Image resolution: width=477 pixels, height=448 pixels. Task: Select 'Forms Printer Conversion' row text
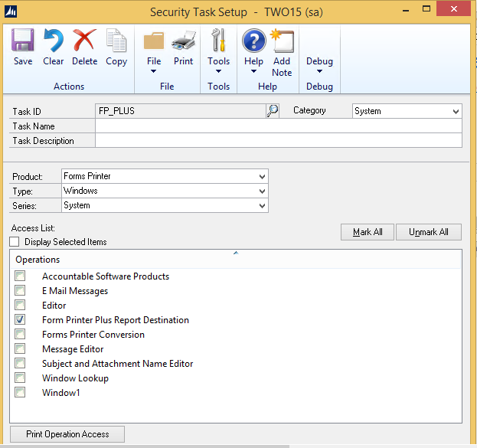pyautogui.click(x=93, y=335)
